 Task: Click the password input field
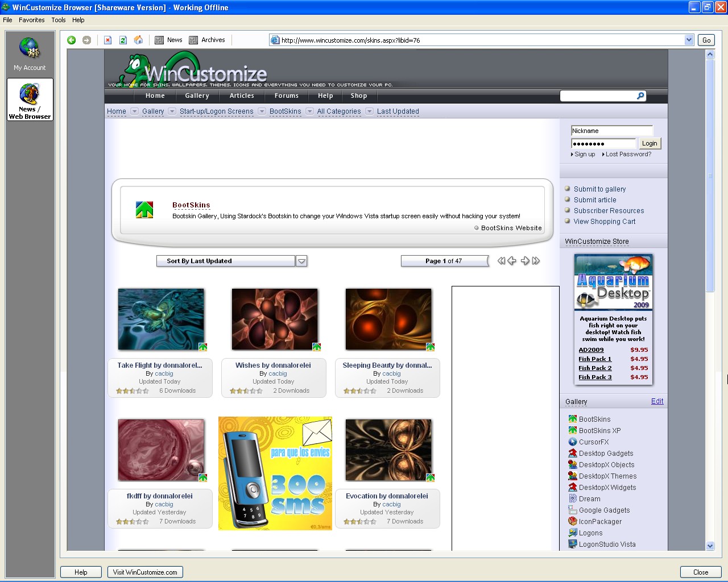pyautogui.click(x=603, y=144)
